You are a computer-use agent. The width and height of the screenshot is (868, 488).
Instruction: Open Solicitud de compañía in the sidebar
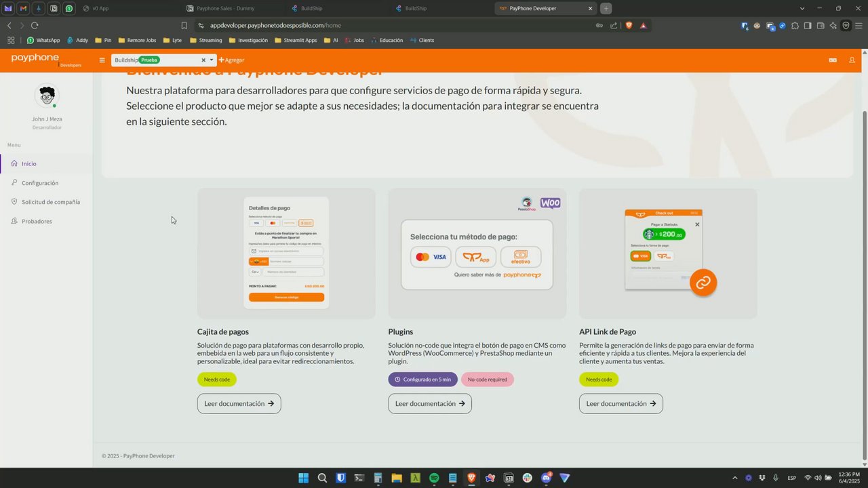click(47, 202)
